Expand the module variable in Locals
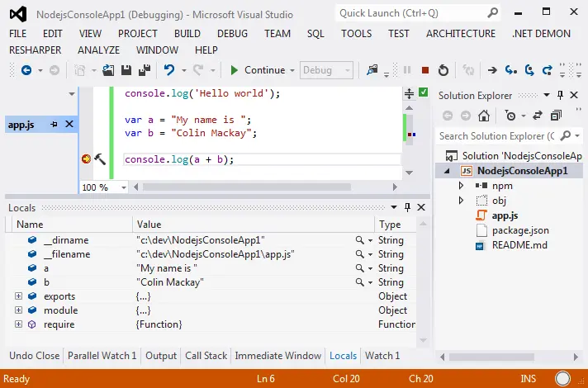This screenshot has height=388, width=588. (x=18, y=310)
